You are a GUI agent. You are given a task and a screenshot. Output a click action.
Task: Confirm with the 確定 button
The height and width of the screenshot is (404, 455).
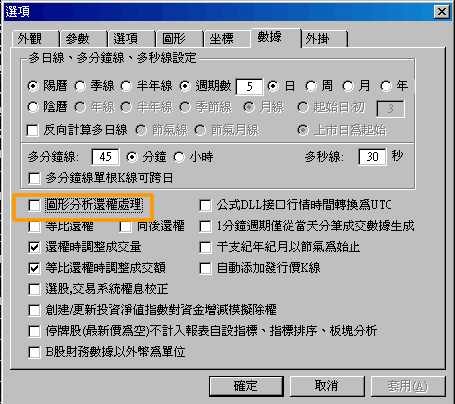[x=246, y=386]
